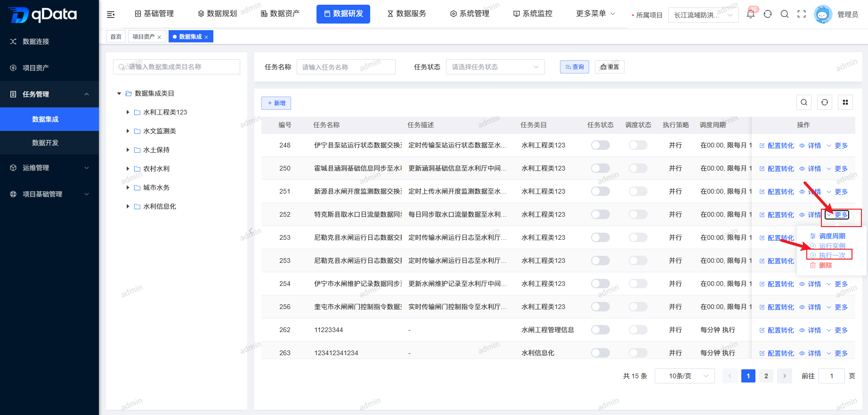The image size is (868, 415).
Task: Open 系统监控 top menu
Action: point(533,14)
